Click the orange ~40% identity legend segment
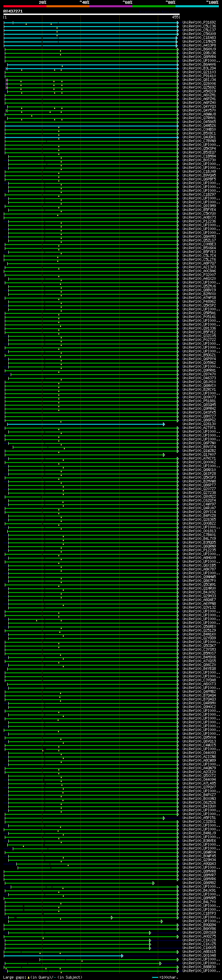The image size is (222, 980). point(68,7)
